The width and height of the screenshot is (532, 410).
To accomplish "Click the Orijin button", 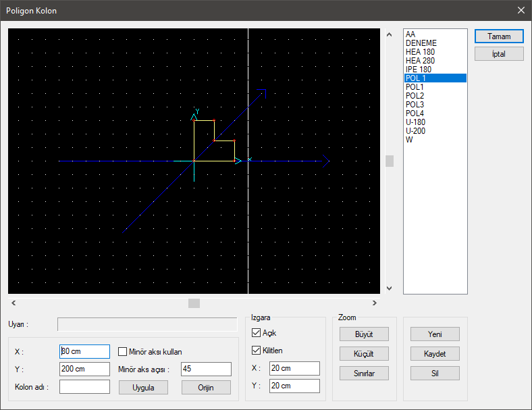I will 206,388.
